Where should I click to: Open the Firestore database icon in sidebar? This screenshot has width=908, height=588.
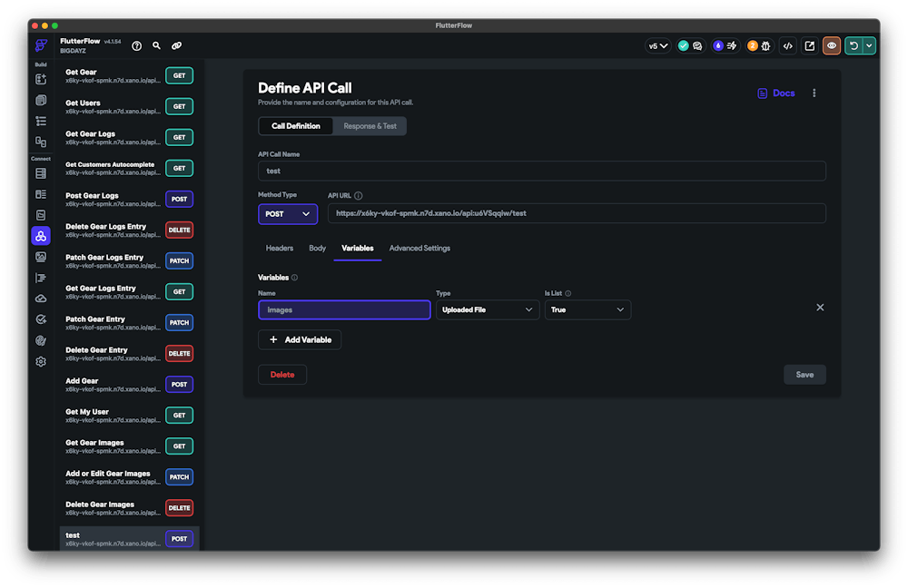(x=41, y=173)
